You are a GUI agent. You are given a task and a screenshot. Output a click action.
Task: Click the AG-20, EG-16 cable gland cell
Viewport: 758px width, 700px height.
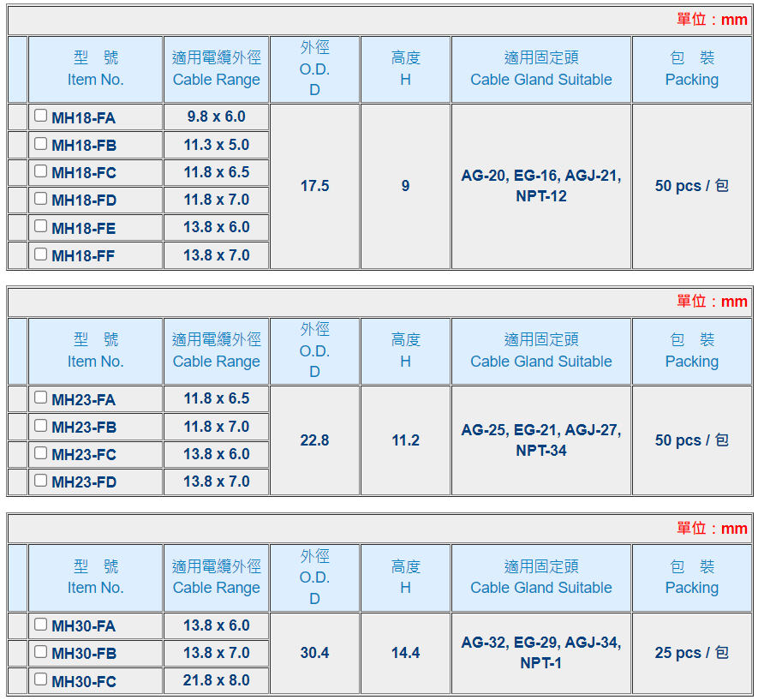pos(540,186)
